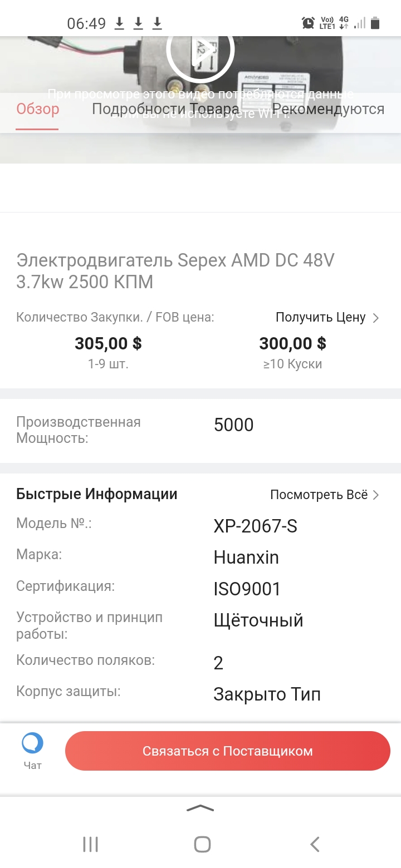Tap the mobile signal strength icon

tap(360, 23)
